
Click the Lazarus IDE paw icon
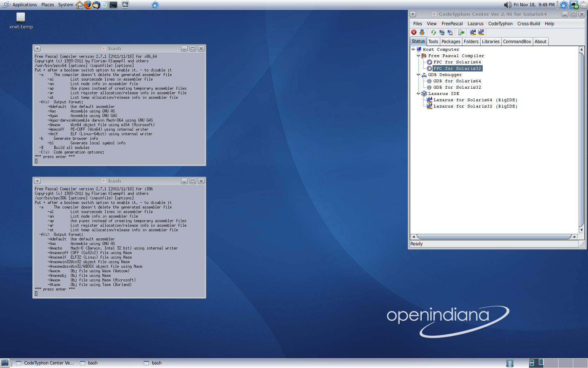pyautogui.click(x=424, y=94)
